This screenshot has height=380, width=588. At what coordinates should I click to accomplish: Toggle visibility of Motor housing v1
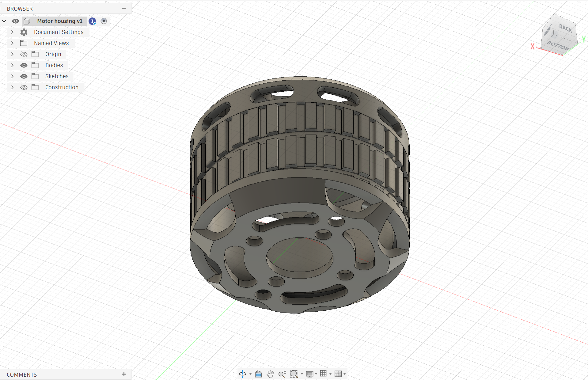[x=16, y=21]
